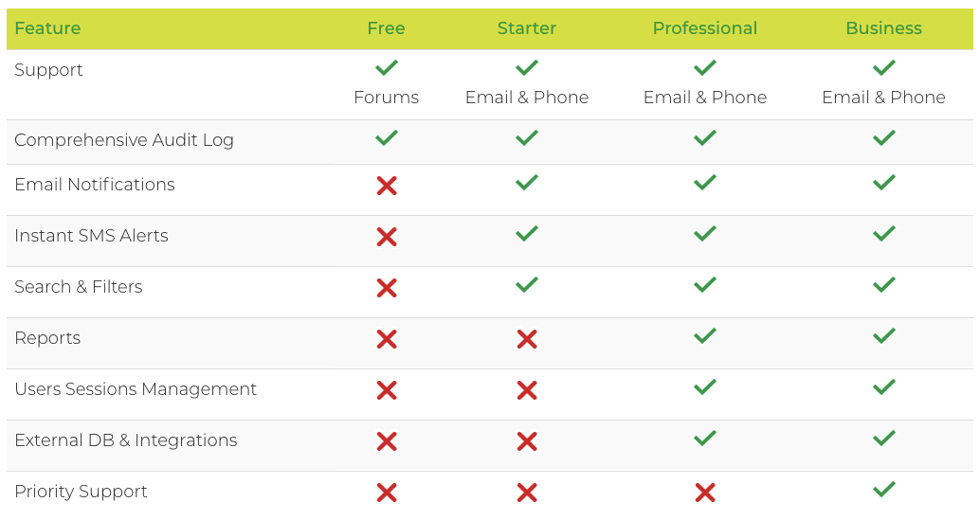The height and width of the screenshot is (520, 980).
Task: Click the red X for Professional Priority Support
Action: click(x=704, y=493)
